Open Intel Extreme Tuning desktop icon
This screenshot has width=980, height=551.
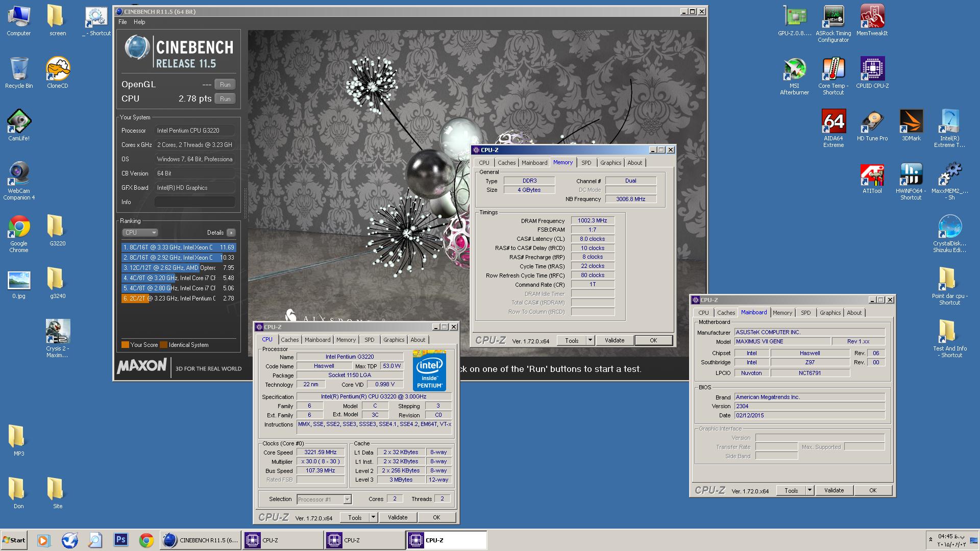click(x=950, y=129)
